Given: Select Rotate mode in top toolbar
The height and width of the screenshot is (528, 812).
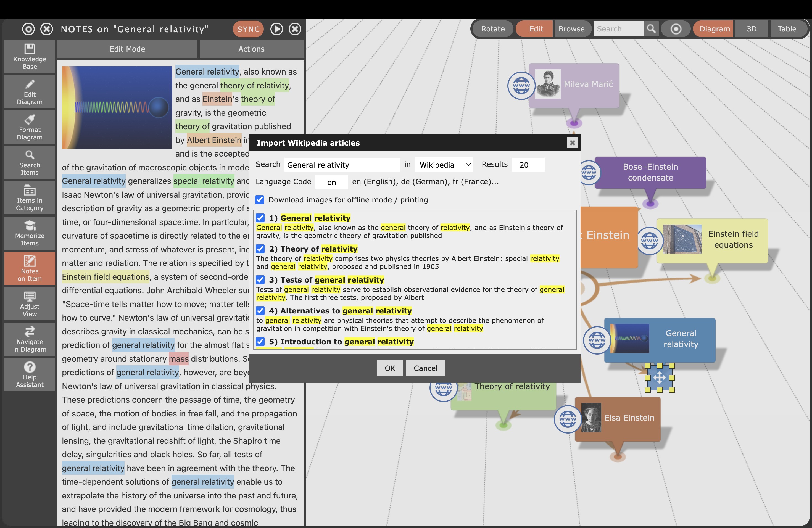Looking at the screenshot, I should tap(493, 29).
